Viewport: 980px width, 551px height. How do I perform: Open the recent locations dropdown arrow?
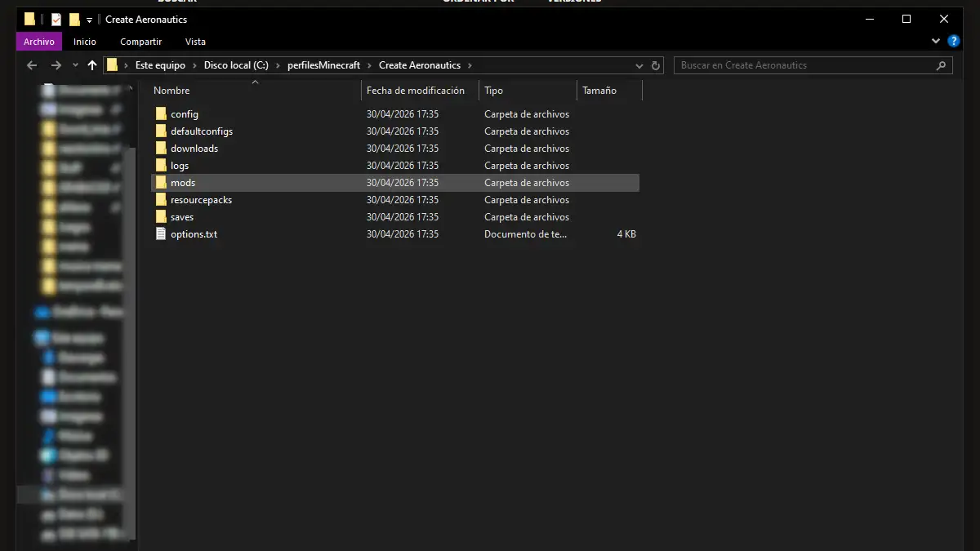[75, 65]
